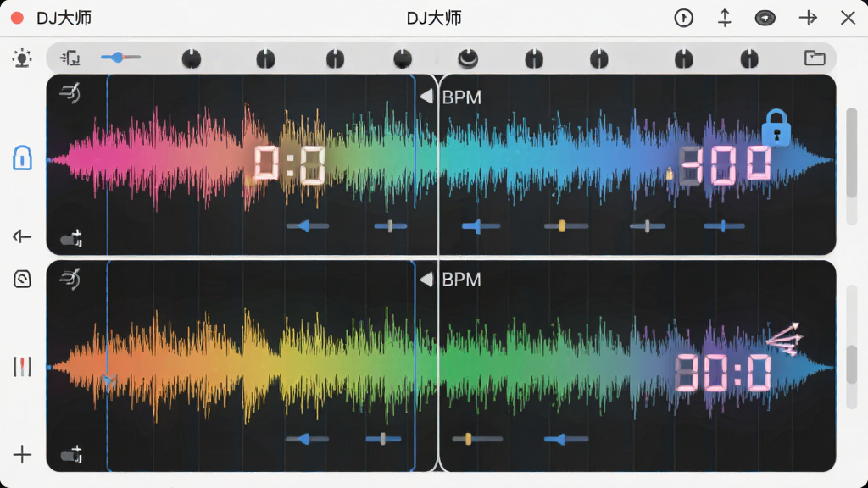Click the spotlight icon in the left sidebar
Image resolution: width=868 pixels, height=488 pixels.
click(22, 58)
